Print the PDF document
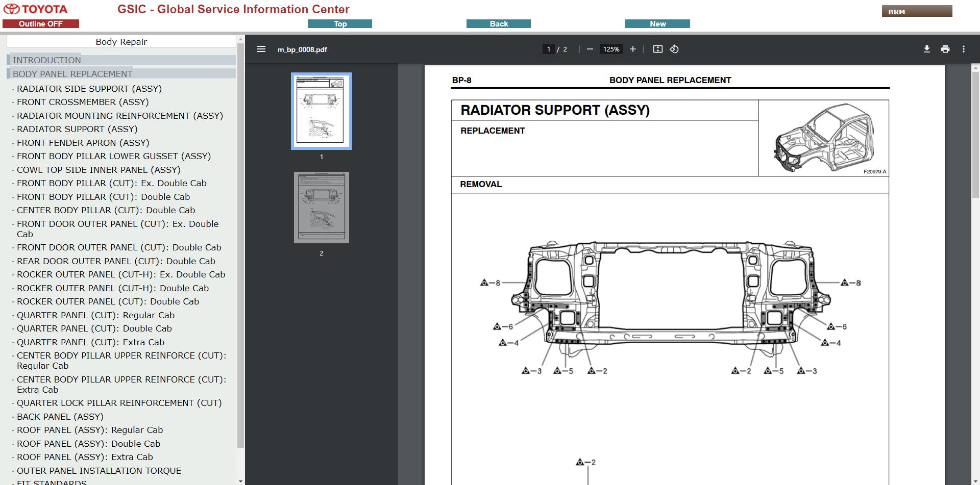980x485 pixels. pyautogui.click(x=945, y=49)
